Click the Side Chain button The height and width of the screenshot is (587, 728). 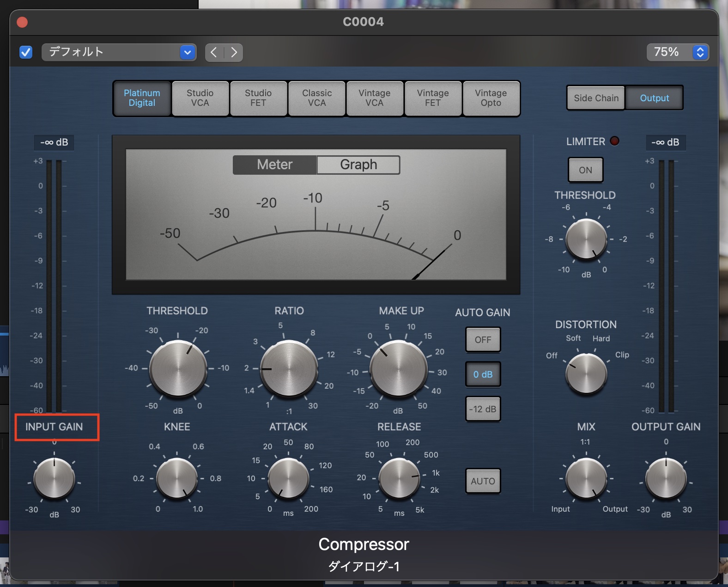596,98
